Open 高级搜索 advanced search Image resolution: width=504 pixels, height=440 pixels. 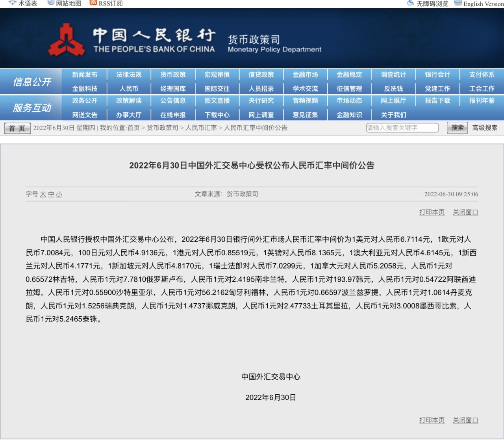tap(485, 128)
